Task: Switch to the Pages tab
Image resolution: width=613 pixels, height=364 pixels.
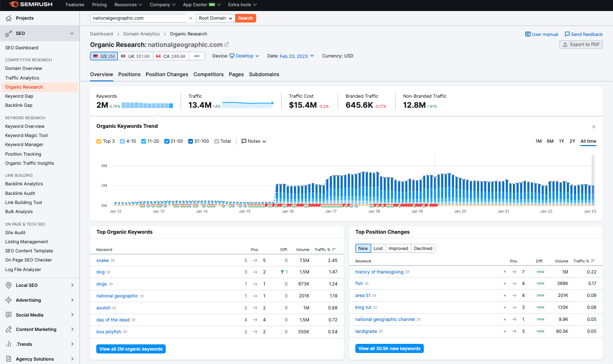Action: (x=237, y=74)
